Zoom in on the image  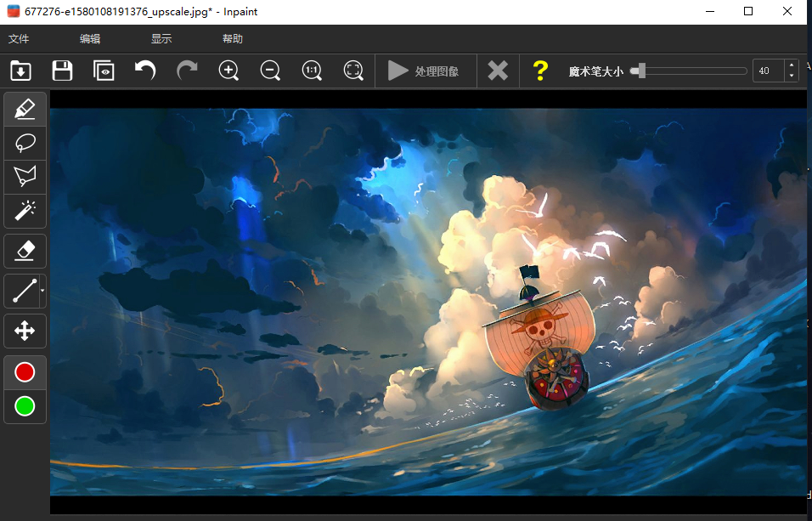[x=228, y=71]
